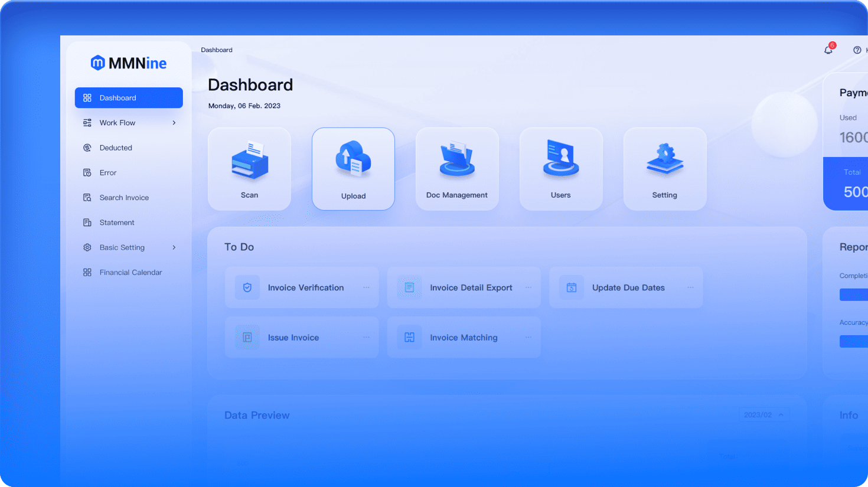The image size is (868, 487).
Task: Open the Financial Calendar menu item
Action: coord(130,272)
